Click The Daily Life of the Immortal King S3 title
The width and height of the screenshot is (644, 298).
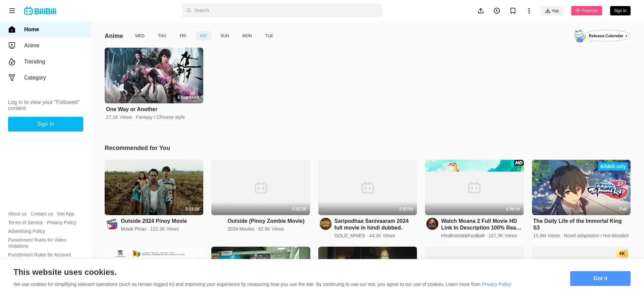(x=577, y=225)
